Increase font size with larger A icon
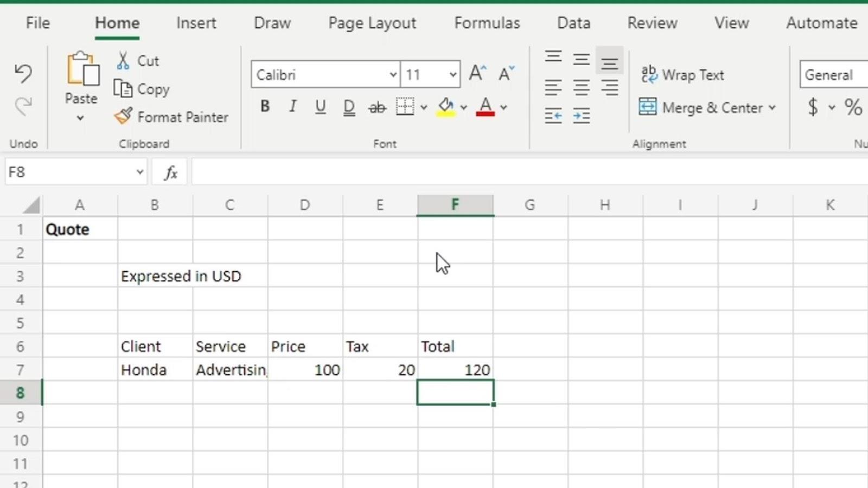This screenshot has width=868, height=488. (x=478, y=73)
